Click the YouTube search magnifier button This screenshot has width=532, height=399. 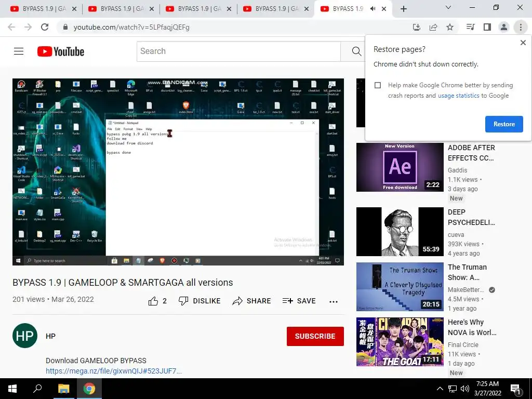coord(356,51)
